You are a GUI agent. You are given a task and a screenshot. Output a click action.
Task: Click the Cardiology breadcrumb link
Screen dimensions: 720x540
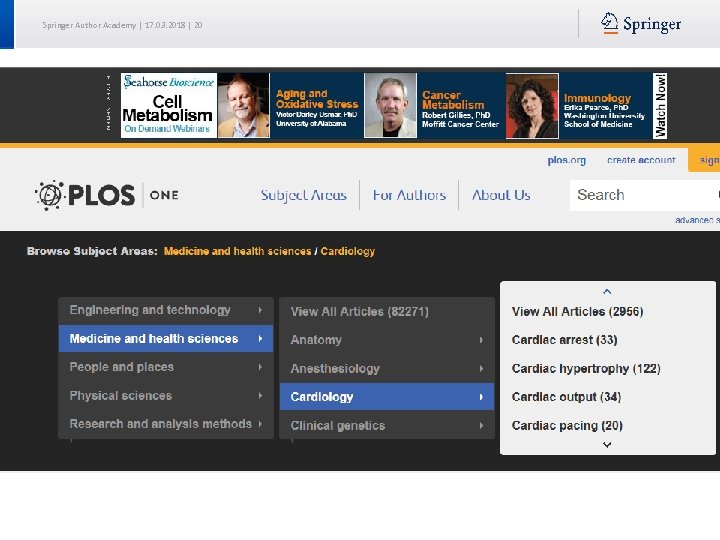click(x=348, y=251)
